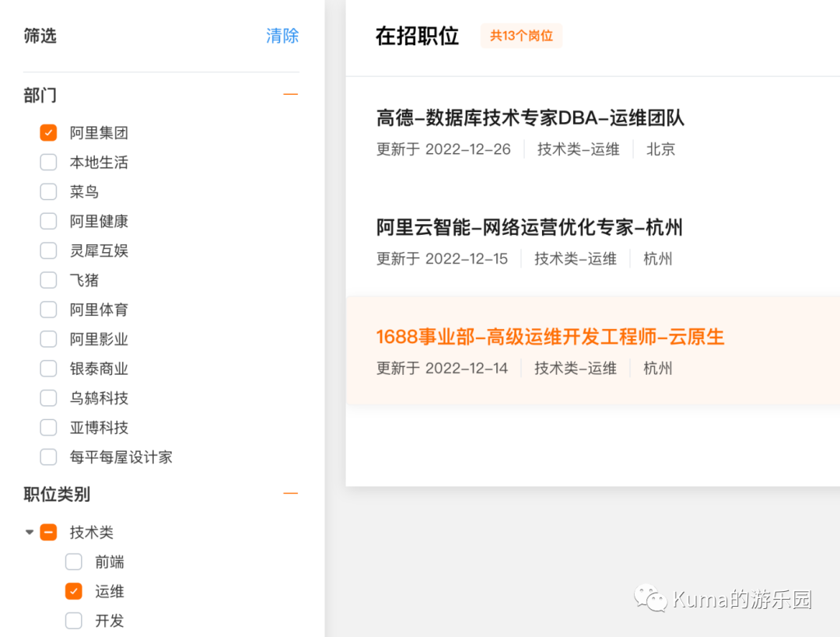The height and width of the screenshot is (637, 840).
Task: Click the 部门 section heading
Action: tap(40, 96)
